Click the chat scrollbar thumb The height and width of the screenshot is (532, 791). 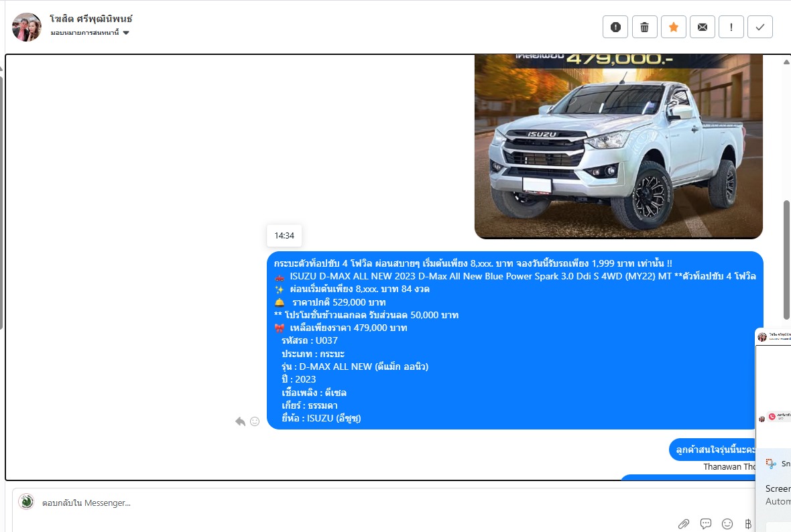pyautogui.click(x=786, y=260)
